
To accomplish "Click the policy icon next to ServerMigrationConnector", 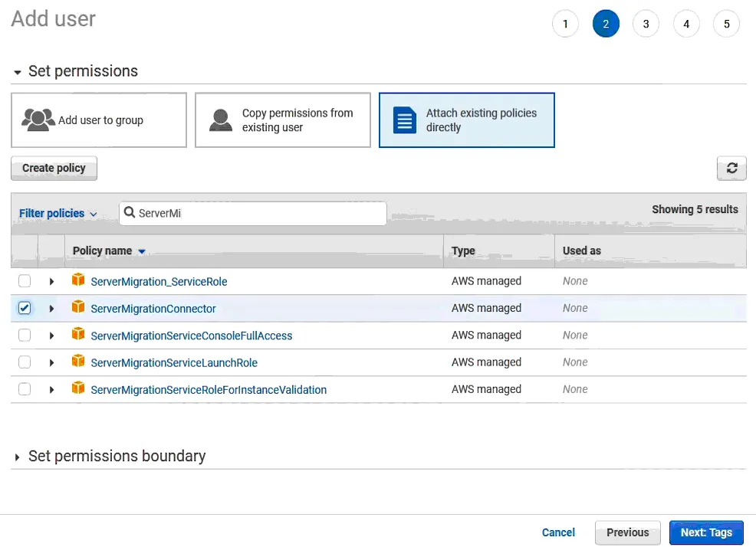I will [78, 307].
